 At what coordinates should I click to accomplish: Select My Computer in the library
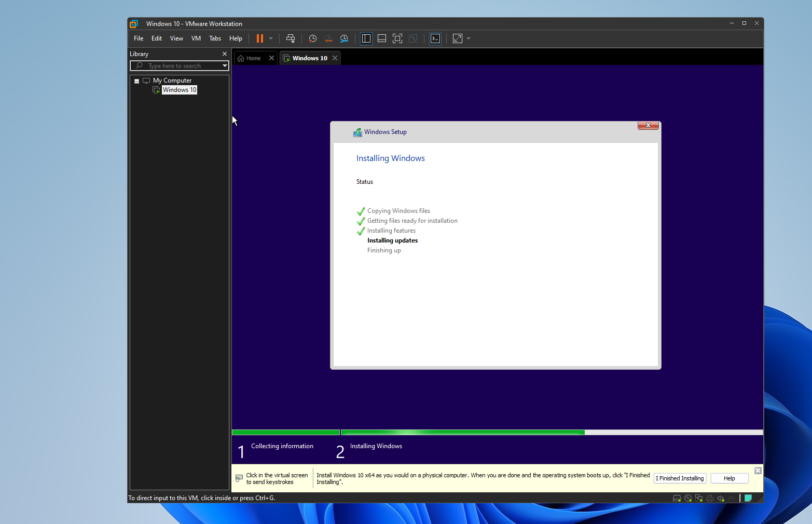[172, 80]
